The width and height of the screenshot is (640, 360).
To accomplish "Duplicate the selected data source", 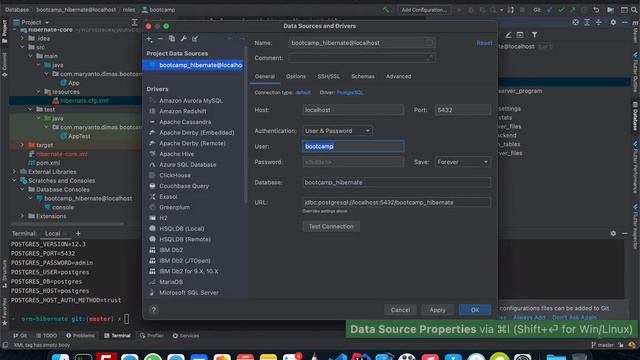I will tap(172, 39).
